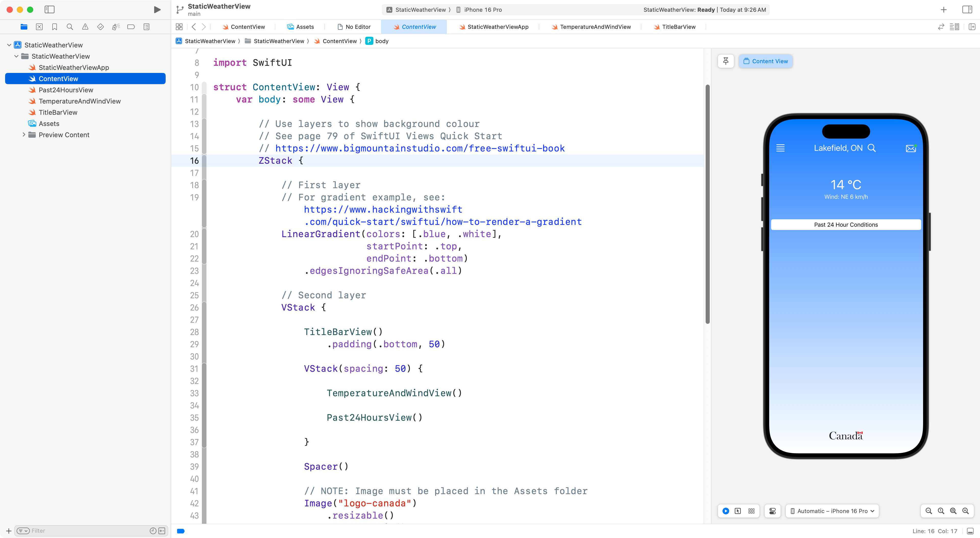The width and height of the screenshot is (980, 538).
Task: Switch preview to Selectable mode
Action: tap(738, 511)
